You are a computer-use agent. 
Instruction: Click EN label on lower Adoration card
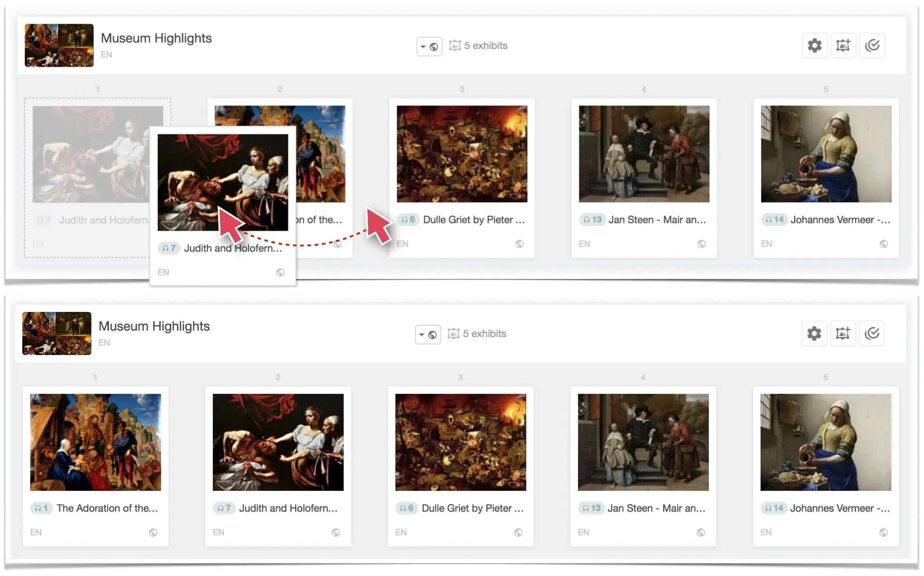coord(36,532)
